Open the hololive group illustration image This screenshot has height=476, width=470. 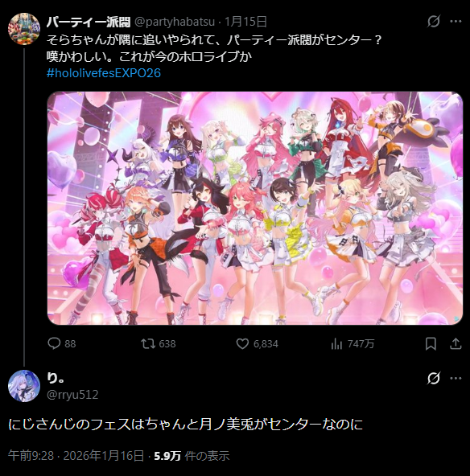(255, 208)
